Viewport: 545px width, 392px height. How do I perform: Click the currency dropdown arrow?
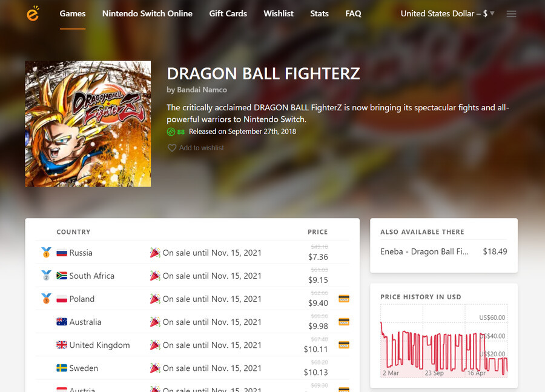point(492,13)
